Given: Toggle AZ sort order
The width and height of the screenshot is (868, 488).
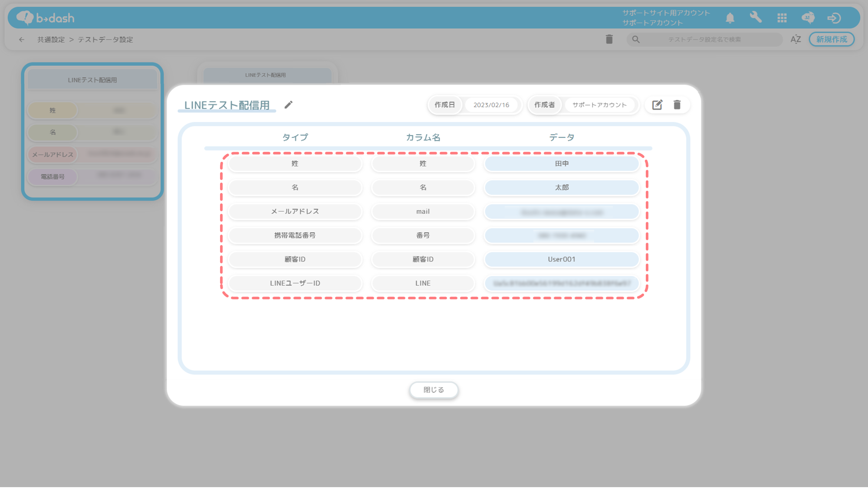Looking at the screenshot, I should (796, 39).
